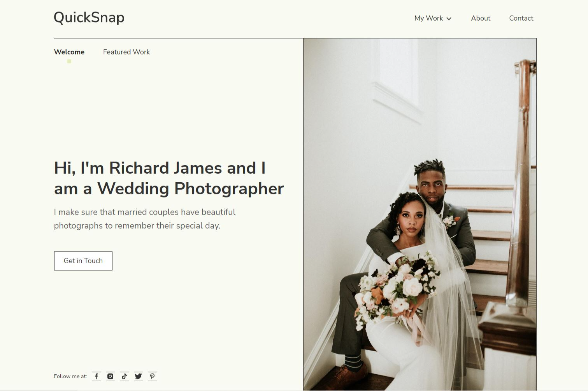This screenshot has width=588, height=391.
Task: Click the horizontal divider line below header
Action: point(179,38)
